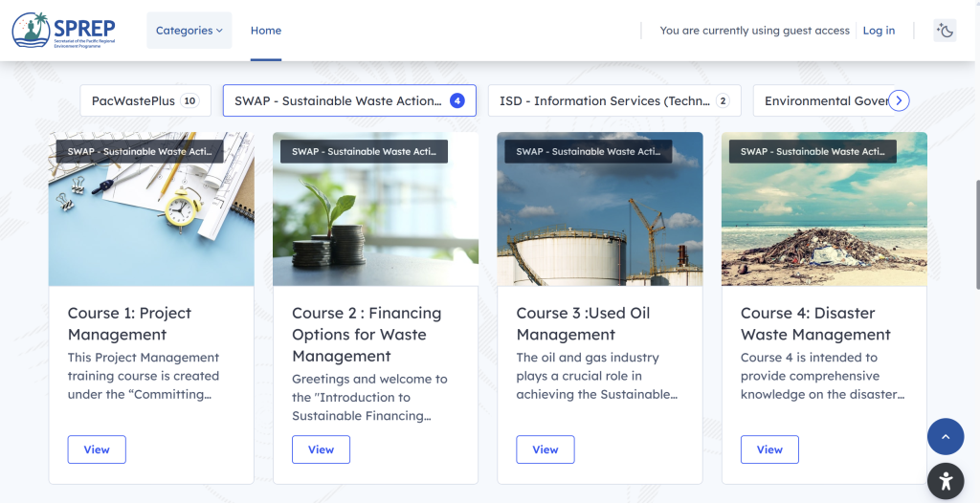This screenshot has height=503, width=980.
Task: Open the Home menu item
Action: pos(266,31)
